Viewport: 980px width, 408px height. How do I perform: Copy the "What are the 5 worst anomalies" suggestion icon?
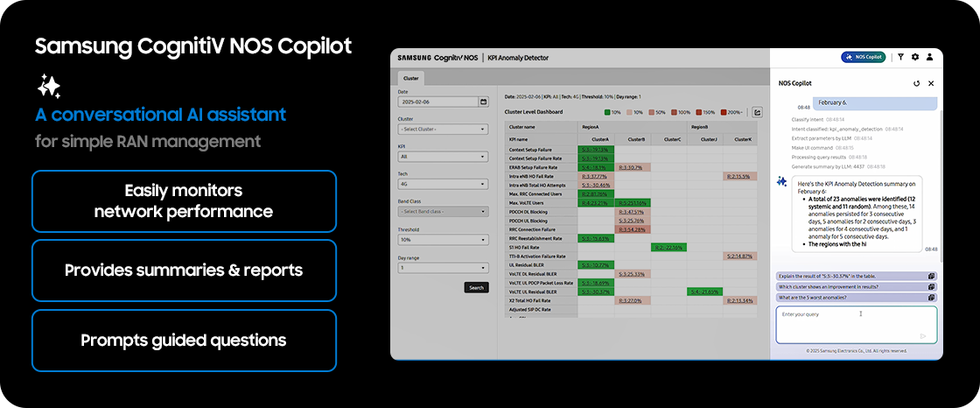tap(931, 297)
